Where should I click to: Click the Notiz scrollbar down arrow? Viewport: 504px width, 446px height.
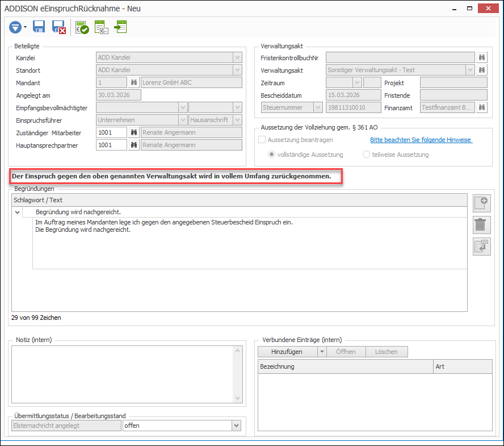coord(238,398)
